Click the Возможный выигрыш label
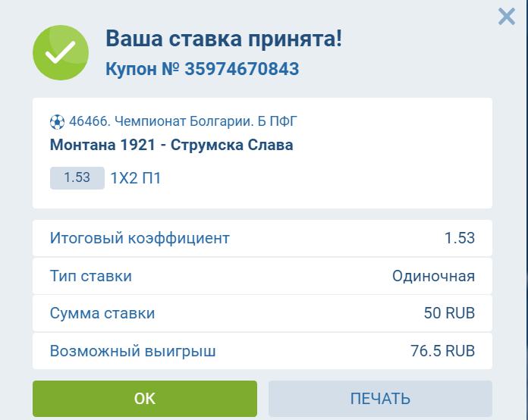The height and width of the screenshot is (420, 528). (x=133, y=351)
